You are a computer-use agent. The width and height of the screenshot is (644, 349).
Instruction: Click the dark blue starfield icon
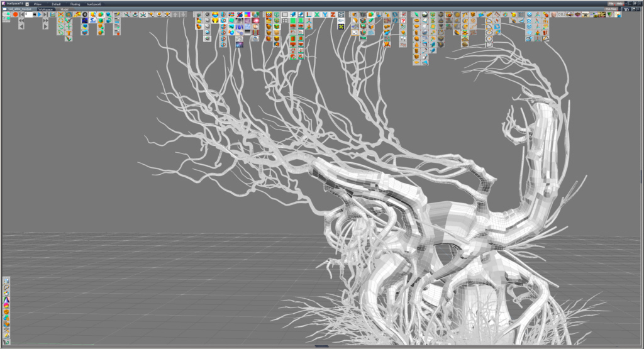point(85,21)
